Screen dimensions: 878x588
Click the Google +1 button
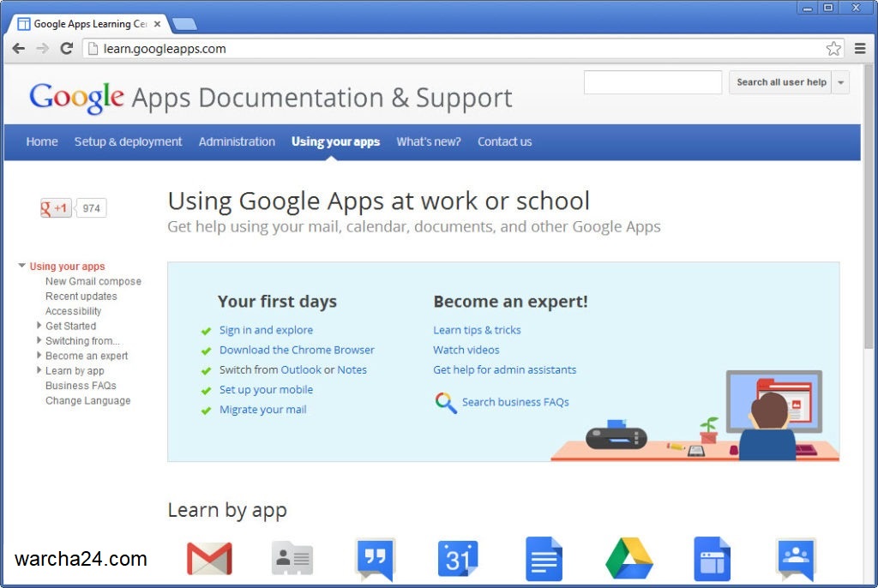(56, 208)
